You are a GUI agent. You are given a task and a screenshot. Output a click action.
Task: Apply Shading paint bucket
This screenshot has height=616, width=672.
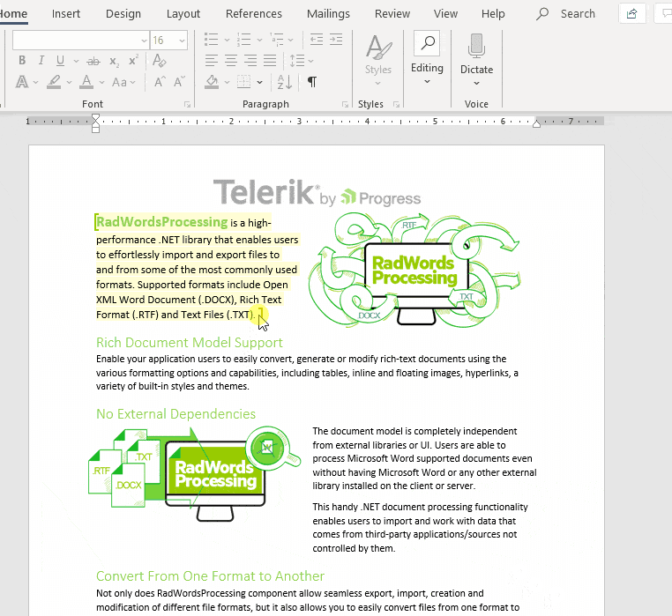[x=212, y=81]
